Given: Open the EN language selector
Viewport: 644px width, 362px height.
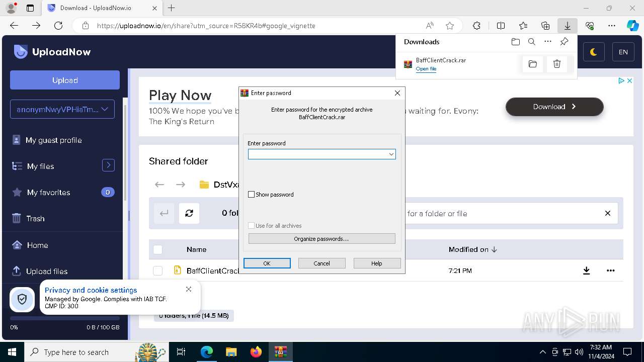Looking at the screenshot, I should pyautogui.click(x=623, y=52).
